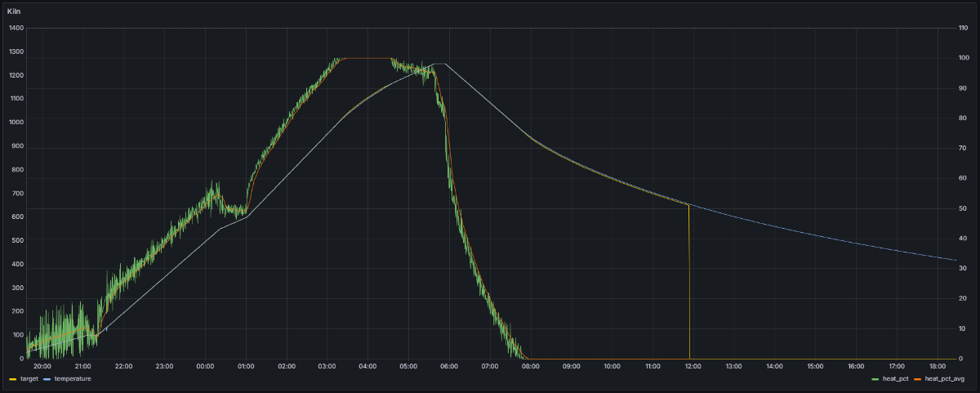Click the 18:00 label on time axis
The width and height of the screenshot is (980, 393).
[937, 366]
